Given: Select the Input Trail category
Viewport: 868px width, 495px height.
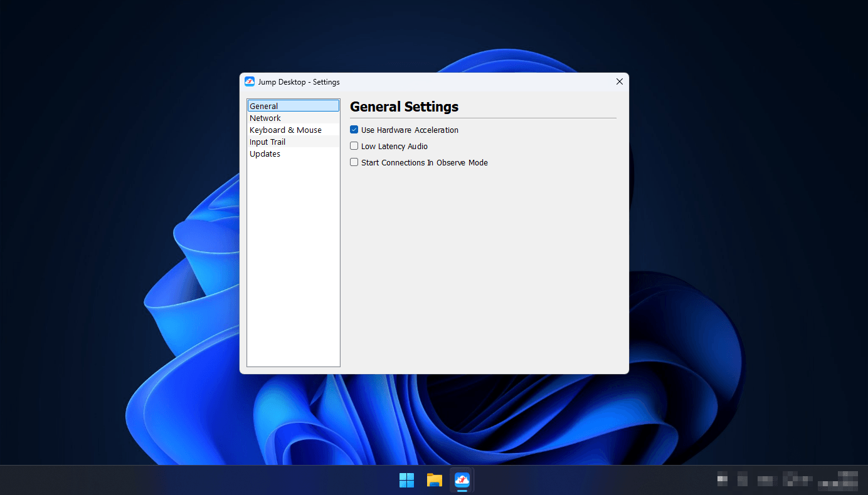Looking at the screenshot, I should (x=294, y=142).
